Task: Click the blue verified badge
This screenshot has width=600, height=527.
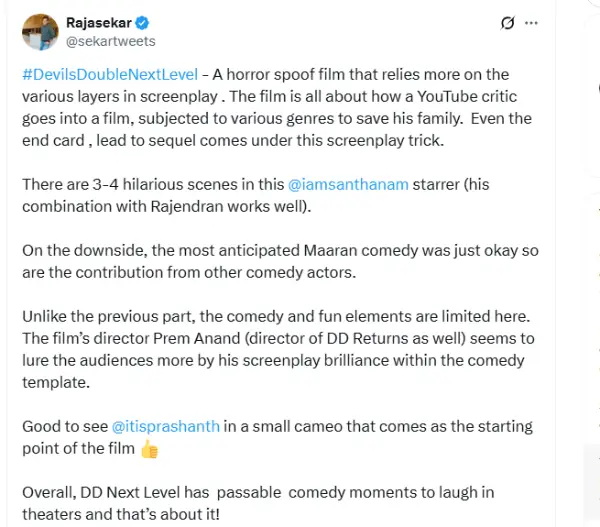Action: pos(142,23)
